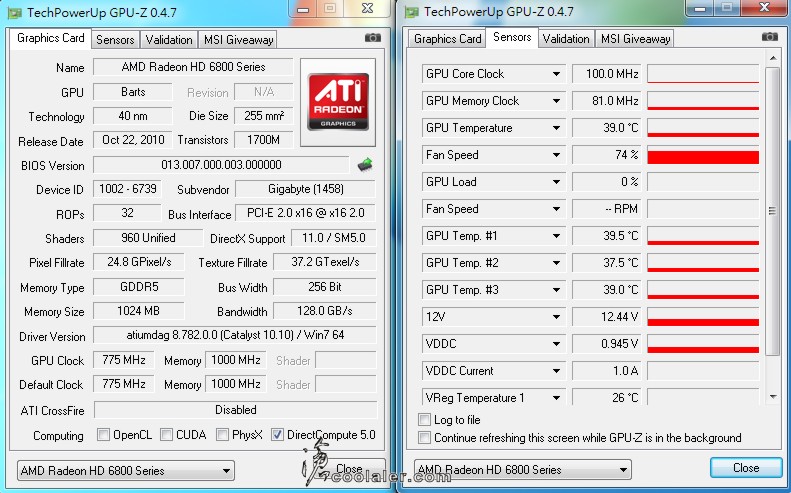Click Close button in Sensors window

click(746, 468)
